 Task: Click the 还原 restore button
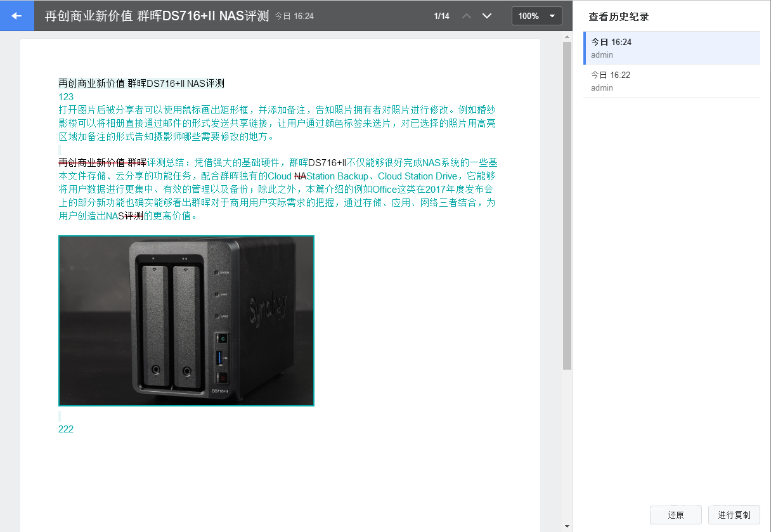click(x=676, y=515)
